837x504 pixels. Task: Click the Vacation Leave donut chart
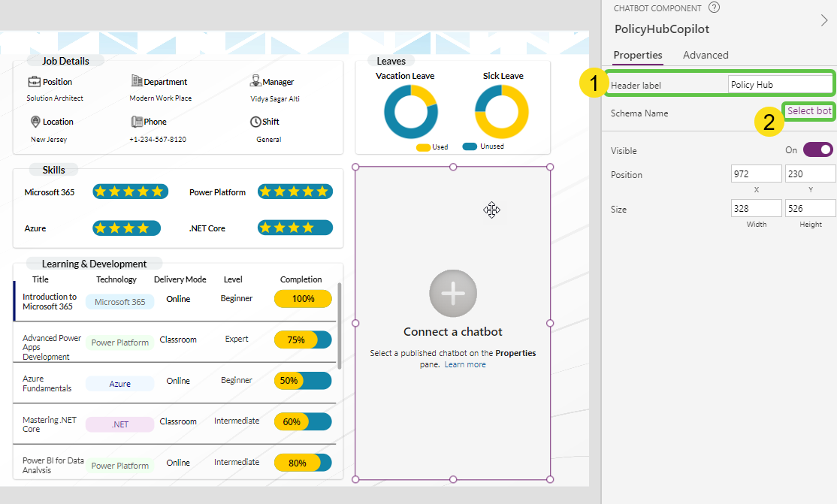coord(410,112)
